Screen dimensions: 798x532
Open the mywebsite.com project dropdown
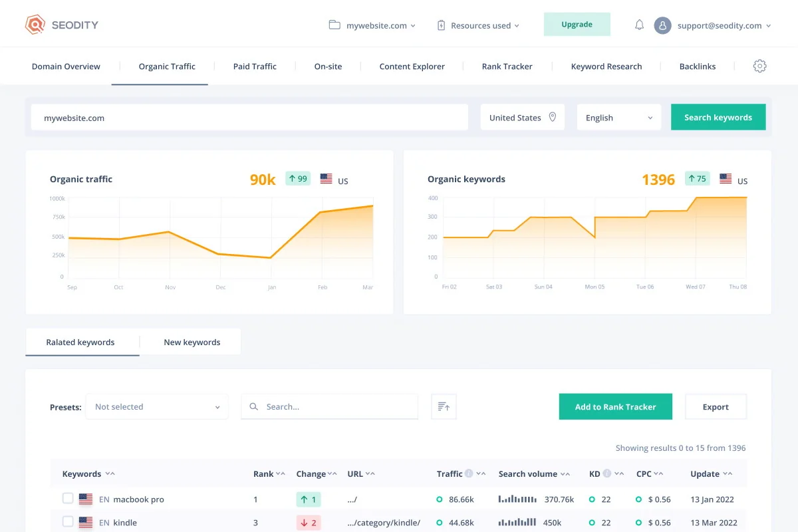tap(372, 25)
